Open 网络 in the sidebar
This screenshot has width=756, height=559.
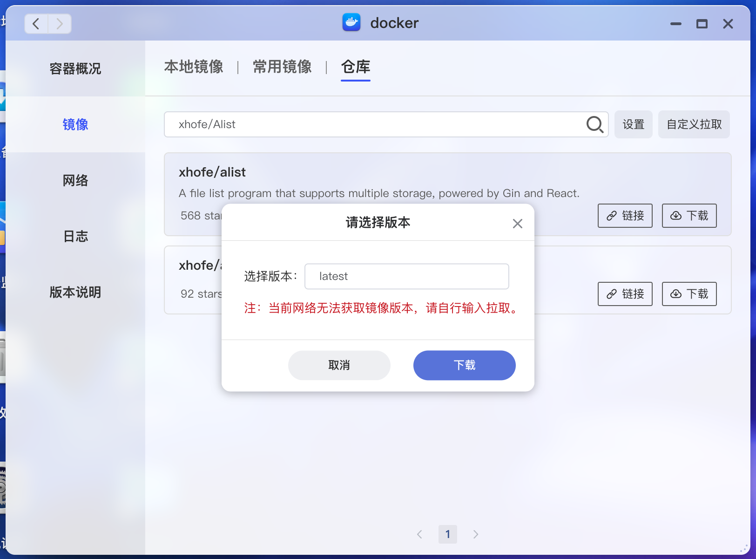click(75, 180)
